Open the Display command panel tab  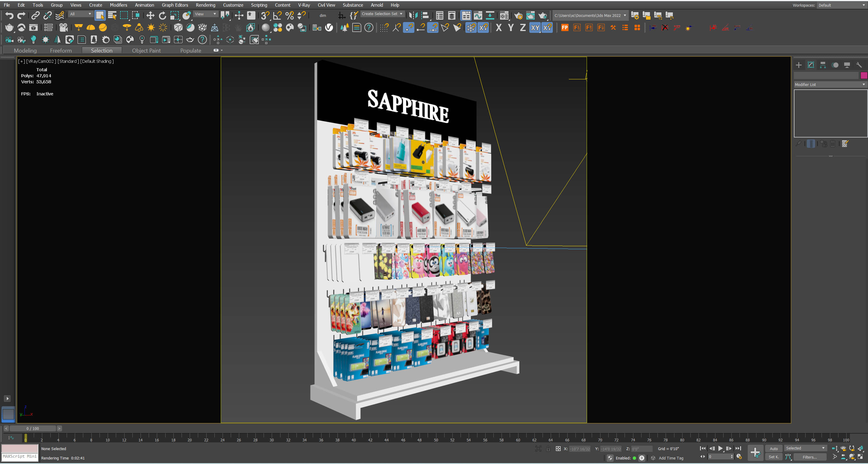pyautogui.click(x=847, y=65)
